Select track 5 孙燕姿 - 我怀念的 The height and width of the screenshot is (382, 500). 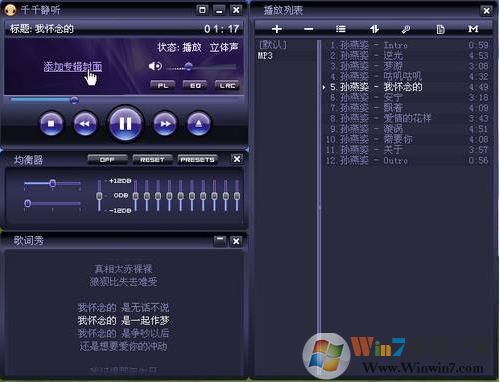click(408, 87)
